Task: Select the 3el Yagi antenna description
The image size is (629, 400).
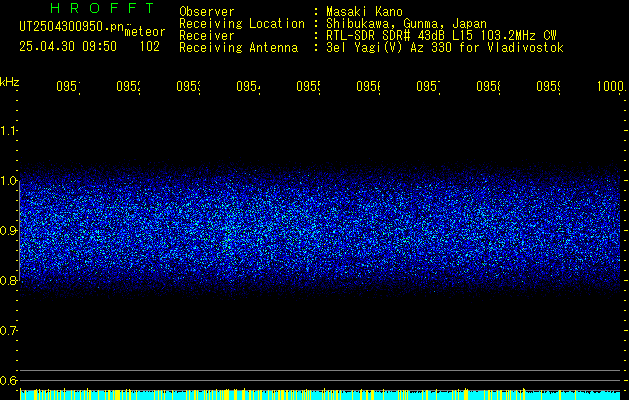Action: coord(445,48)
